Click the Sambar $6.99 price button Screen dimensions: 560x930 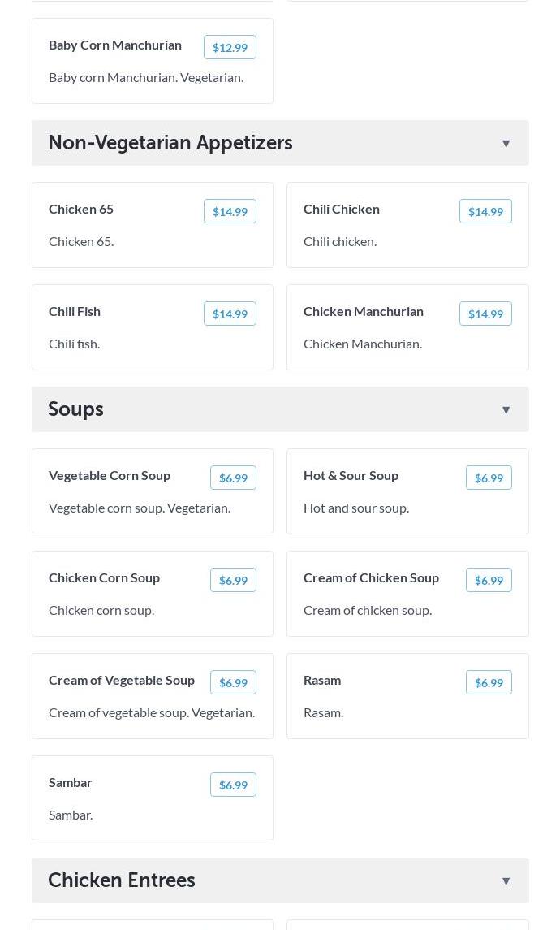233,785
